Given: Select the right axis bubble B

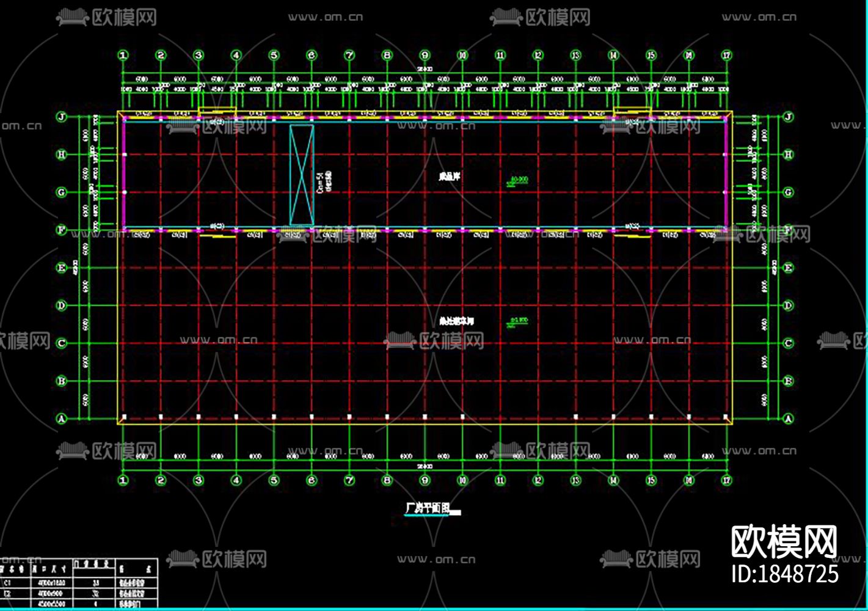Looking at the screenshot, I should 788,381.
